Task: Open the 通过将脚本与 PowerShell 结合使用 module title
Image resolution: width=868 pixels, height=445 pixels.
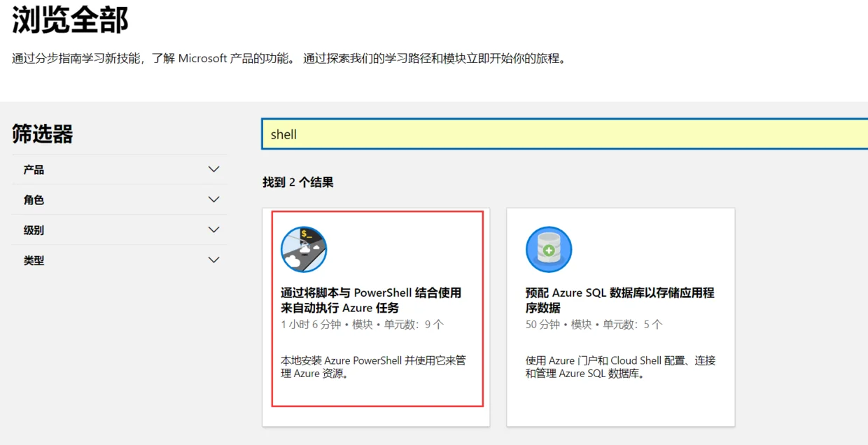Action: [371, 300]
